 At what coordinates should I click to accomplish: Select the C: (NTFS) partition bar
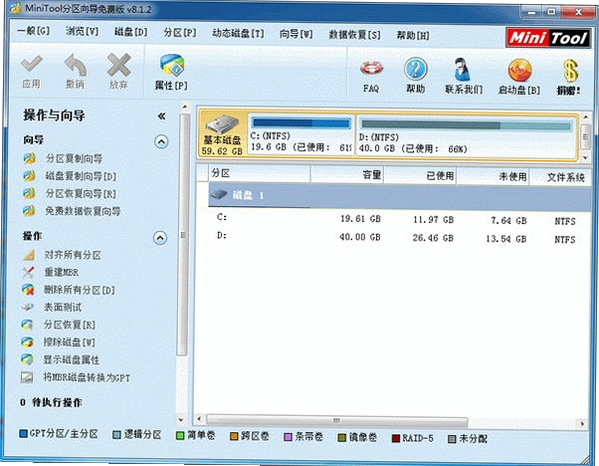[x=301, y=134]
